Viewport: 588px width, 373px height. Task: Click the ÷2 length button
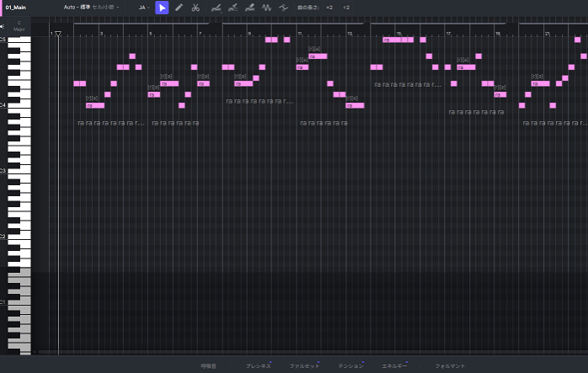click(346, 8)
